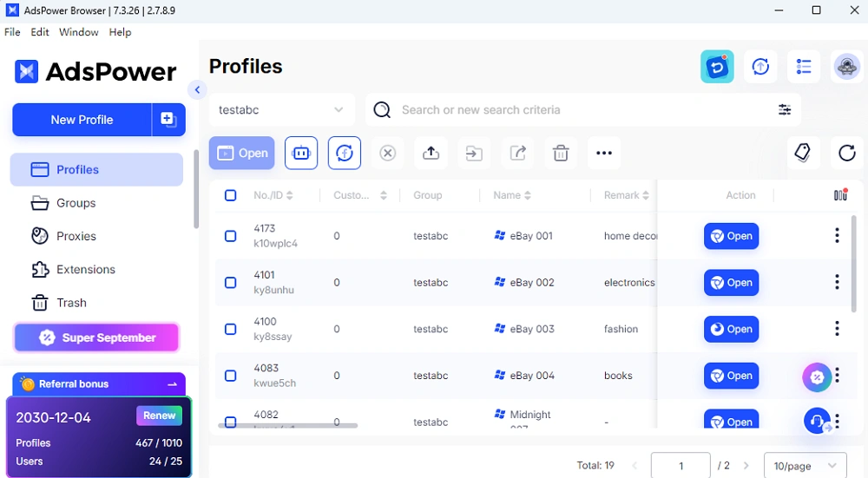Click the floating discount percent bubble icon
This screenshot has height=478, width=868.
click(817, 377)
